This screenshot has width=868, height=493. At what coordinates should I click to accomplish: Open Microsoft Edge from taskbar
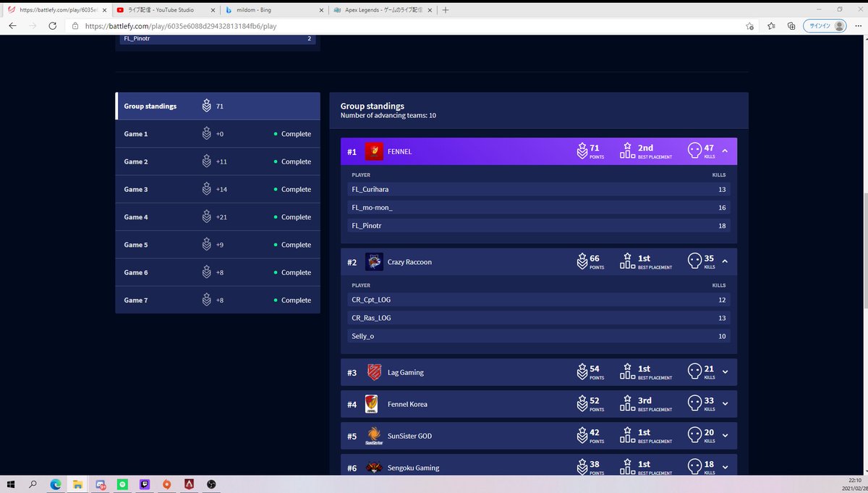click(x=56, y=484)
